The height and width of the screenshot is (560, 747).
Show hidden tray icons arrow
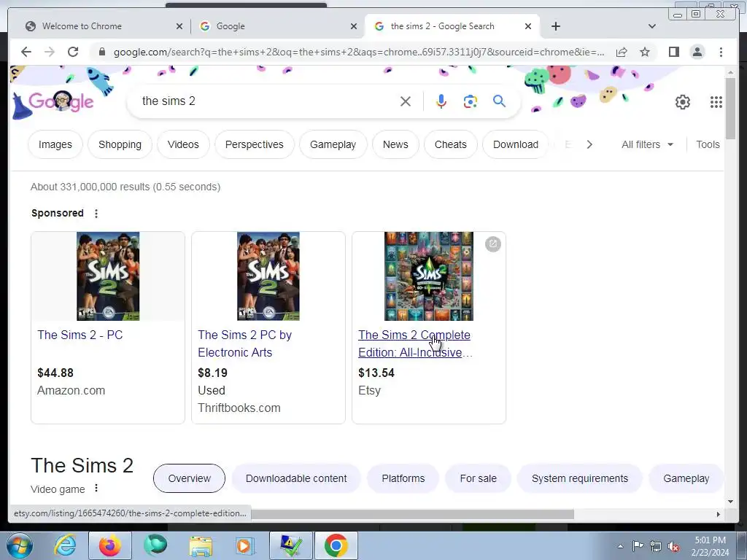[620, 546]
